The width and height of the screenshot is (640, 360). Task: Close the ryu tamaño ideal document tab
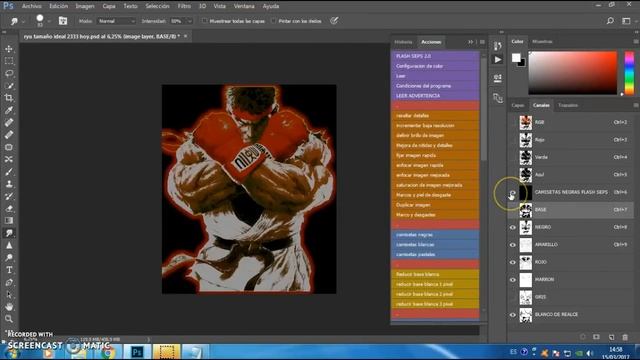click(186, 36)
